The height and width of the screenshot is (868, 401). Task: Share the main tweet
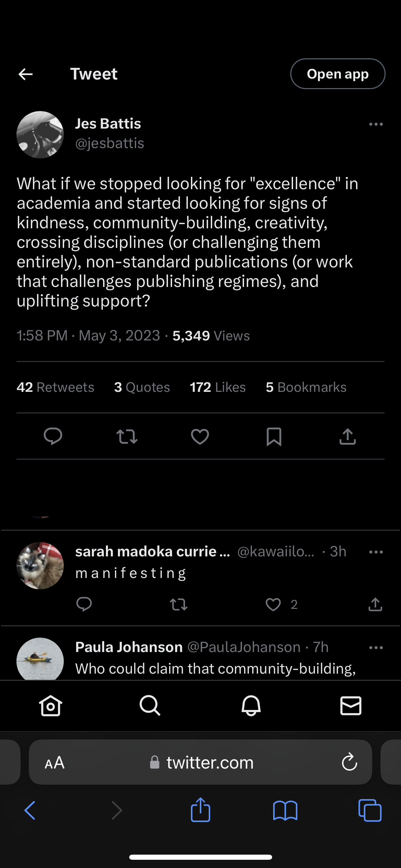coord(348,436)
